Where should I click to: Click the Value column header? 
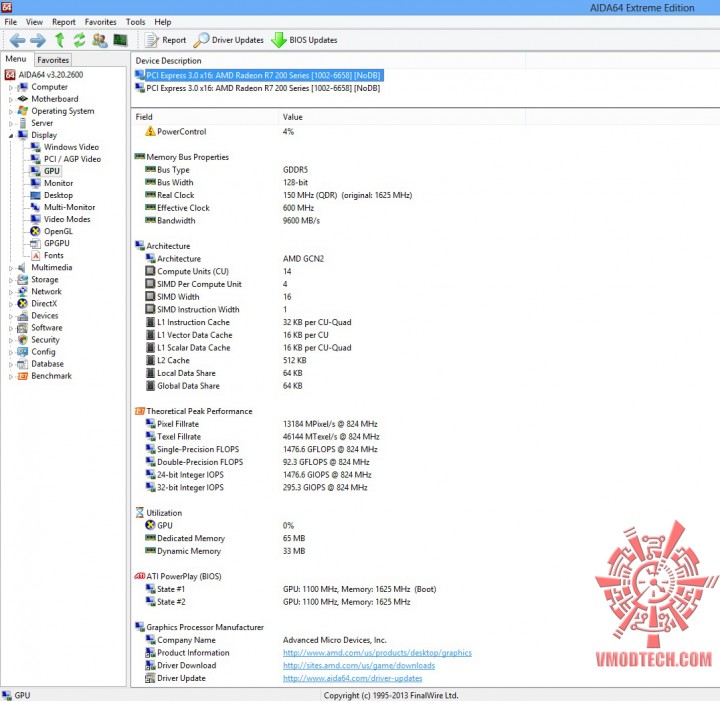pos(402,117)
